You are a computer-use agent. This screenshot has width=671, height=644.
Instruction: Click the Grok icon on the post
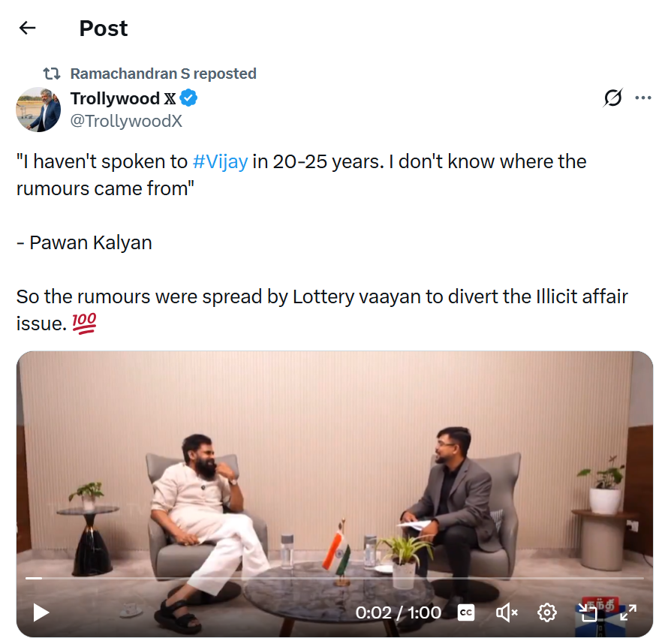613,98
